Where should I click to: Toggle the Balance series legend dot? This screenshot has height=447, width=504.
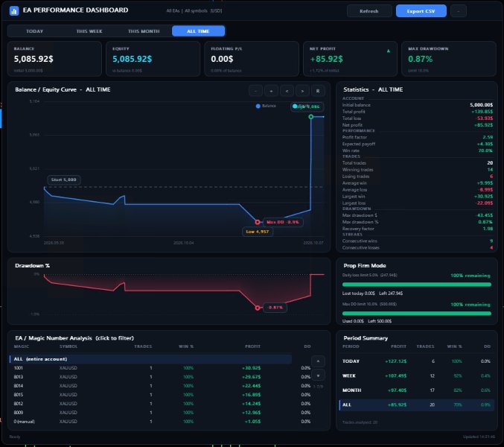258,106
